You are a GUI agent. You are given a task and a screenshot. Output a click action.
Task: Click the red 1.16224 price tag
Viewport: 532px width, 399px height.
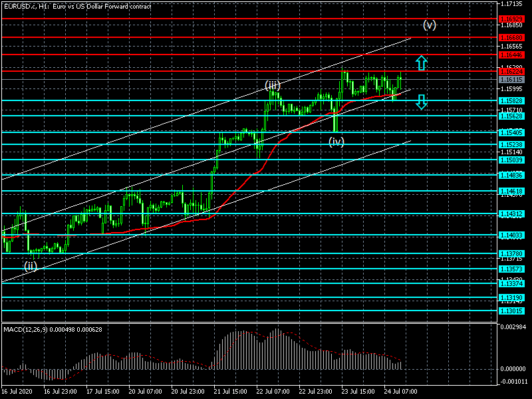(x=512, y=71)
